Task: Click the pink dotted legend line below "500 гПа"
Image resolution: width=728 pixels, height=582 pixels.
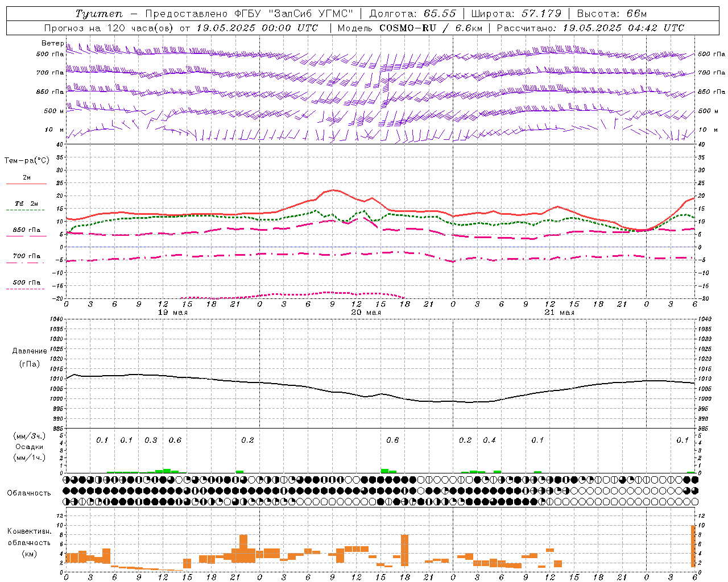Action: pyautogui.click(x=25, y=289)
